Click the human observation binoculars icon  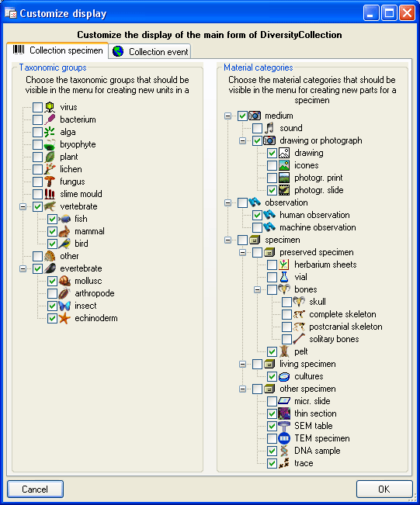click(269, 215)
